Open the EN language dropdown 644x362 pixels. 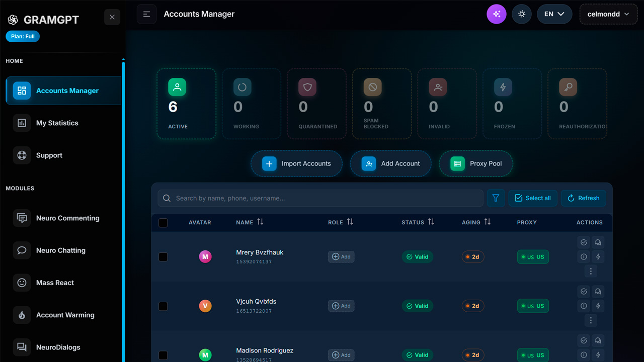coord(554,14)
